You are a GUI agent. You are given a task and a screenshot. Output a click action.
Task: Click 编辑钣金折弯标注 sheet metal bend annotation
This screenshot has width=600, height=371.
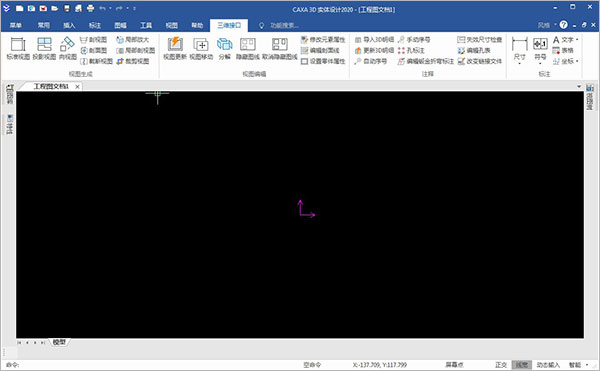[426, 61]
